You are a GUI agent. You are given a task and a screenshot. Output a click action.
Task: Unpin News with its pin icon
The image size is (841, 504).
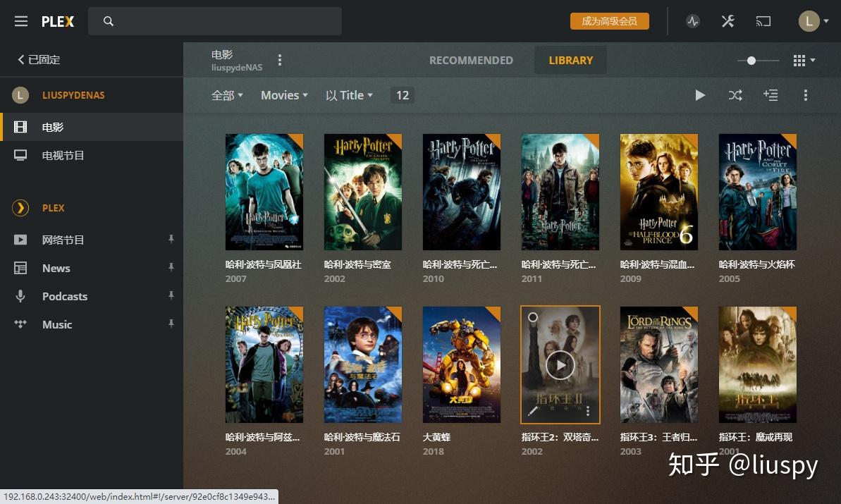171,267
